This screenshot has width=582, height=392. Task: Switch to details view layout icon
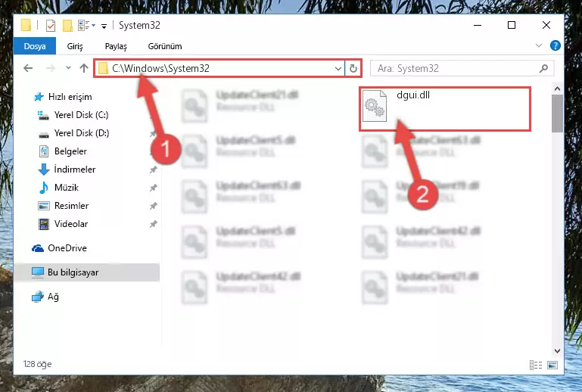coord(536,366)
